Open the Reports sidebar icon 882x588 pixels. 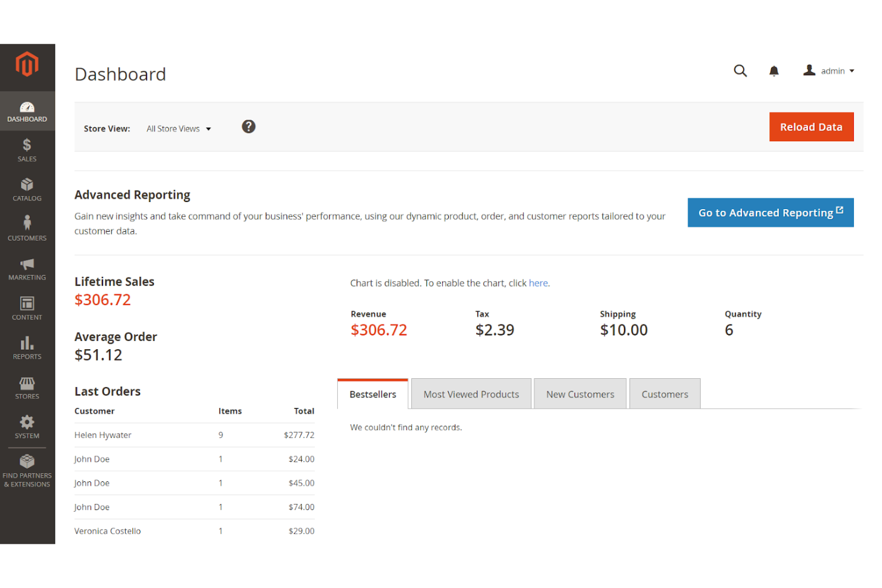coord(27,347)
